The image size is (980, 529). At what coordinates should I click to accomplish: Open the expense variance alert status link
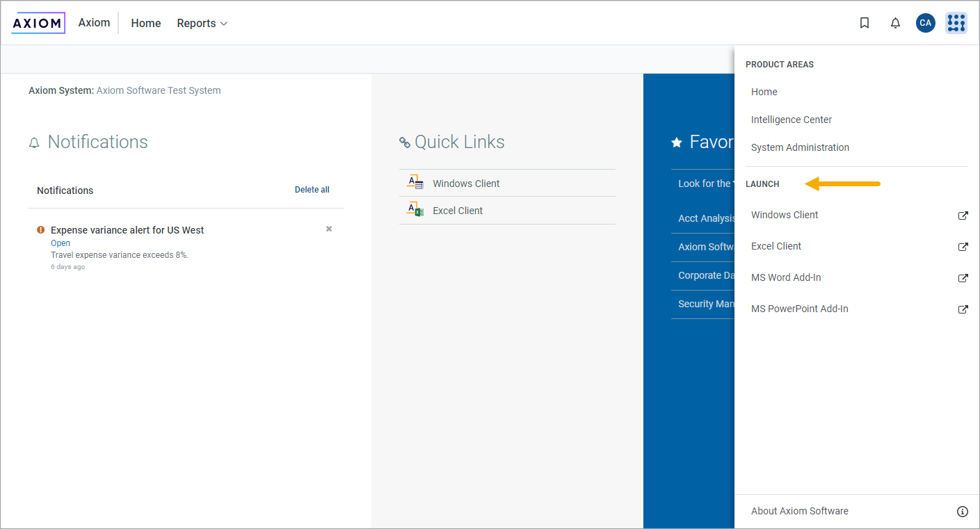tap(61, 243)
